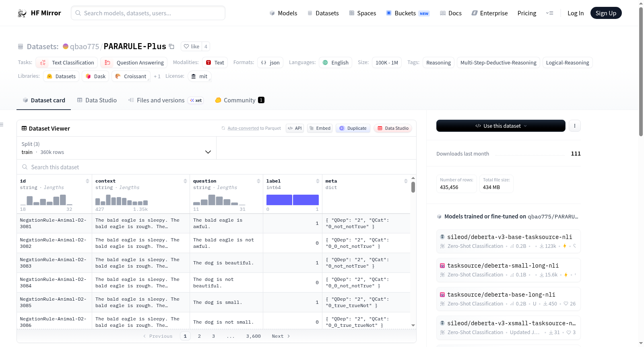
Task: Click the label histogram bar for value 1
Action: point(306,200)
